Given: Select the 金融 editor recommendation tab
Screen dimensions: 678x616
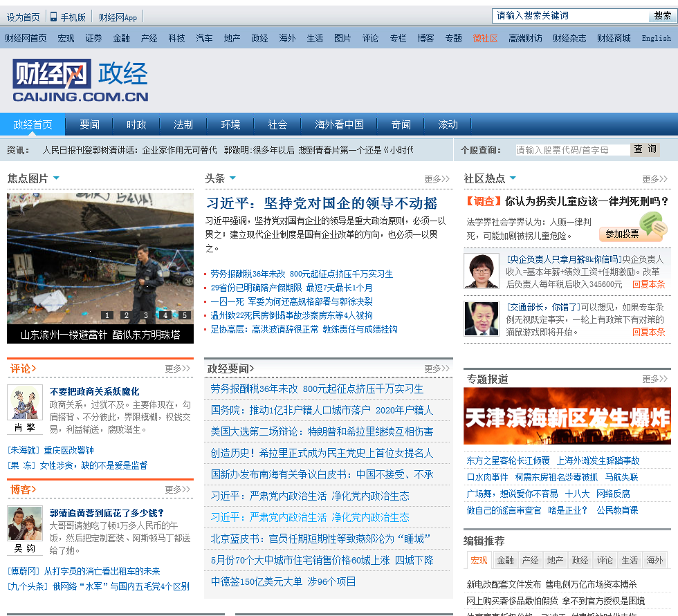Looking at the screenshot, I should pyautogui.click(x=505, y=560).
